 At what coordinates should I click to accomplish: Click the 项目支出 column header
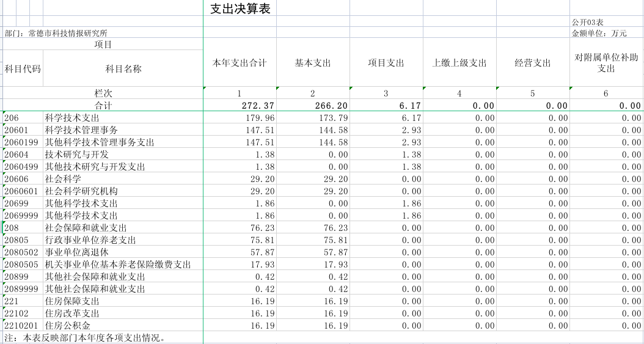tap(386, 63)
